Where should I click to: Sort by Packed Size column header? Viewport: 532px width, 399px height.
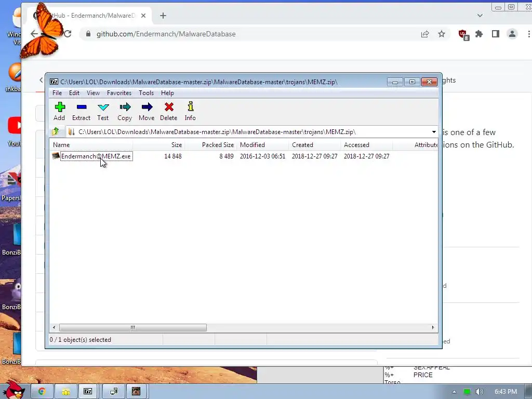pos(211,145)
